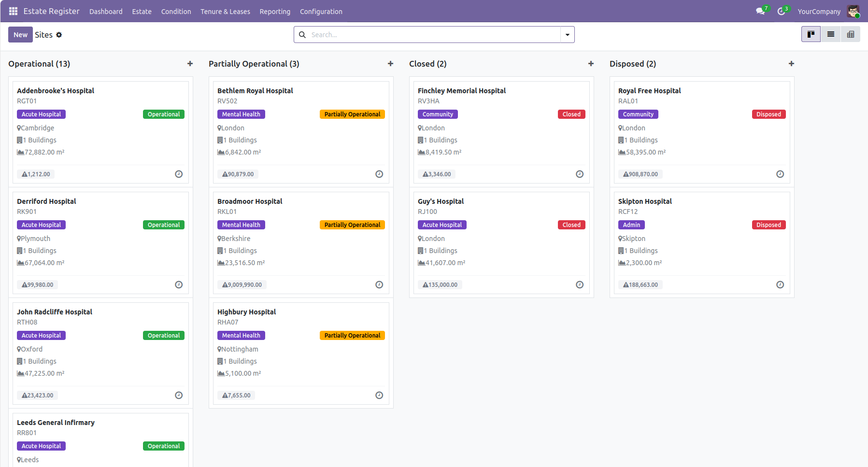Open the activities clock icon in navbar
This screenshot has width=868, height=467.
(781, 11)
